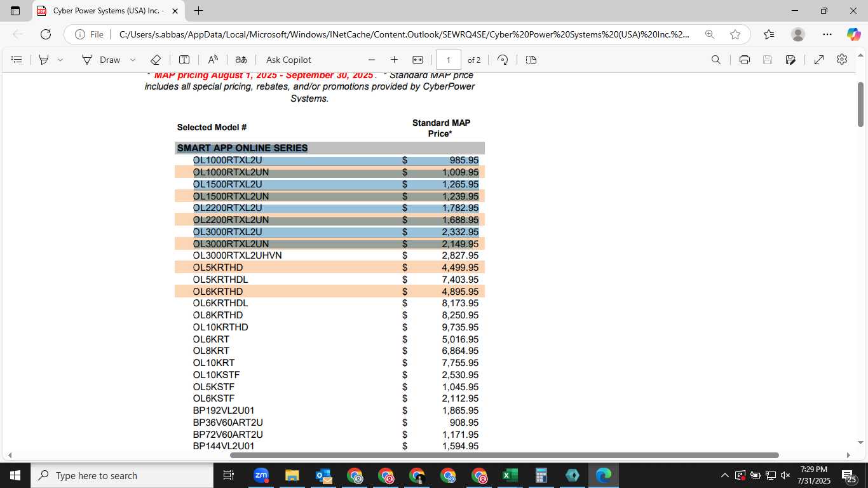Reload the PDF page
Screen dimensions: 868x488
click(46, 34)
